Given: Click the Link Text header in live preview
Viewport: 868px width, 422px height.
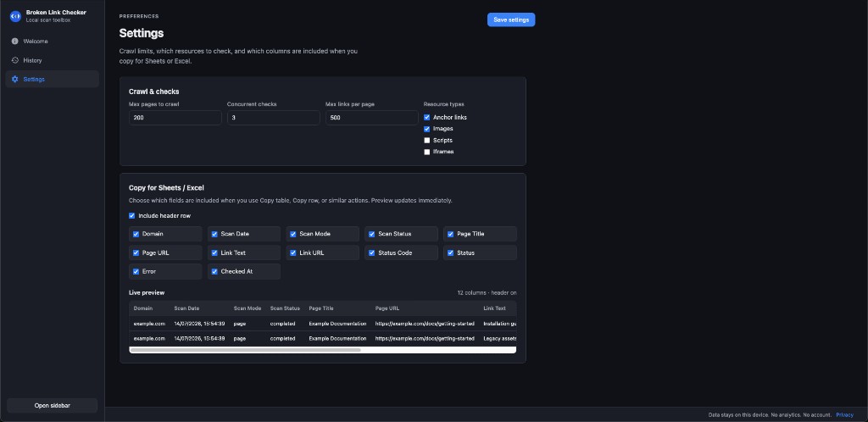Looking at the screenshot, I should click(494, 308).
